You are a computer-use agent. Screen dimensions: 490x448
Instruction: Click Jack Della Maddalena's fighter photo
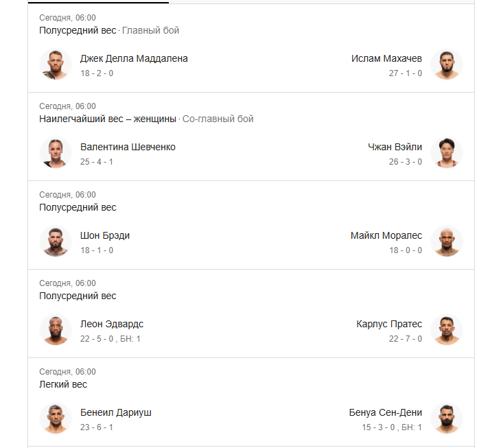click(x=56, y=64)
